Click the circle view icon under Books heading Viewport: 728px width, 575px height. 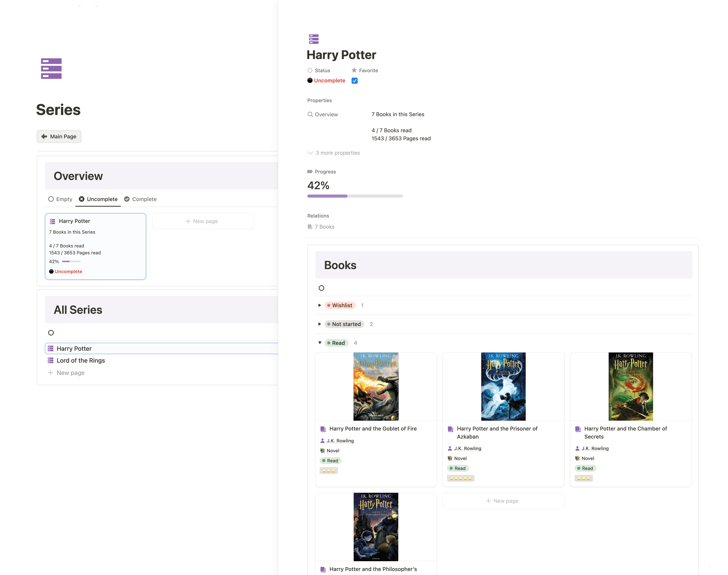[321, 288]
